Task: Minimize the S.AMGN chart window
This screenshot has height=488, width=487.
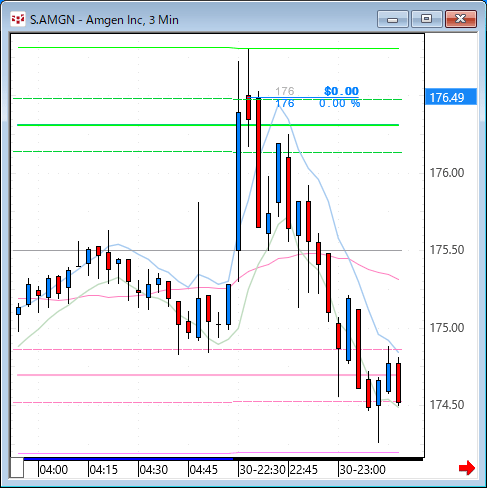Action: pos(393,19)
